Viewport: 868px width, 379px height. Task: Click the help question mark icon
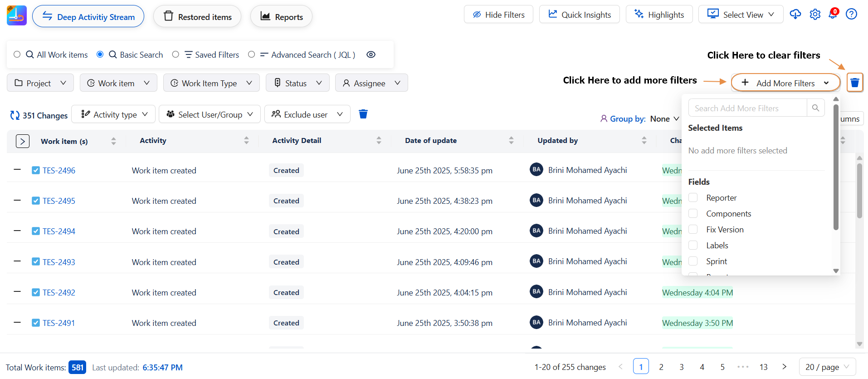851,15
